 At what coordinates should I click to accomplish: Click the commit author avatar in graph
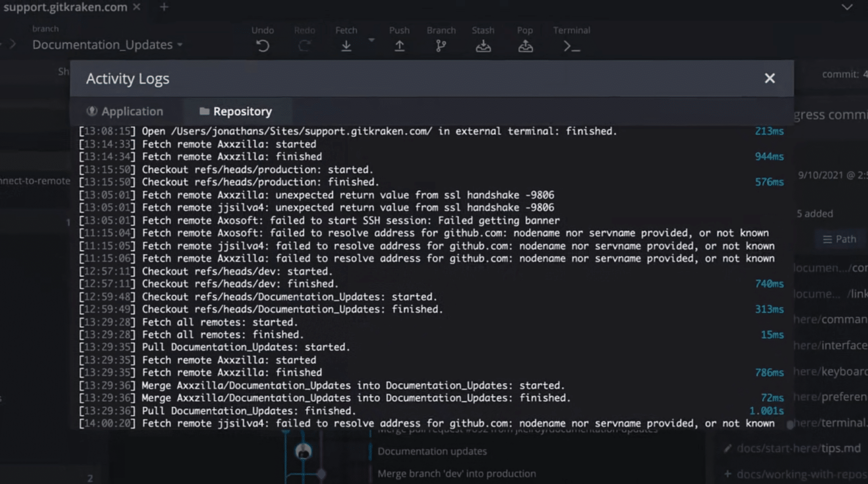(x=303, y=452)
